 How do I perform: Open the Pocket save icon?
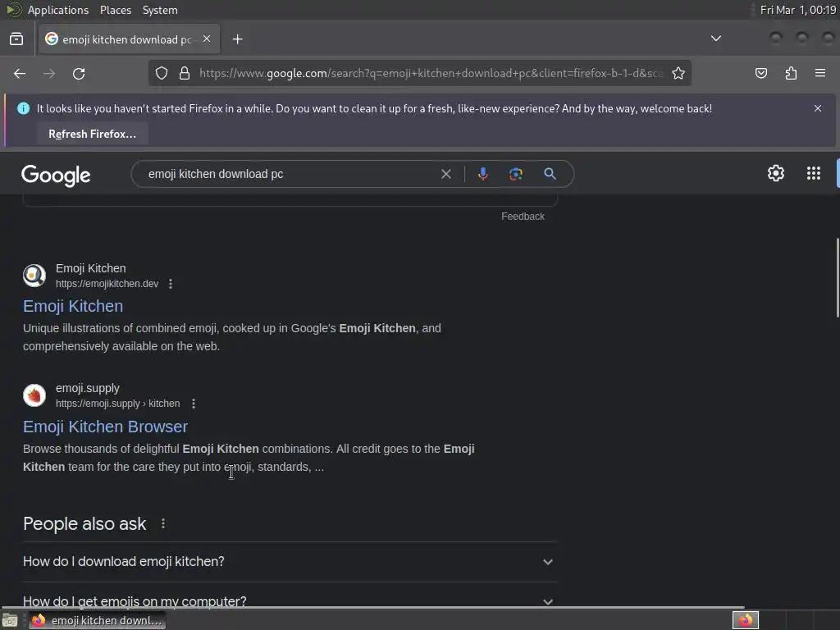point(760,73)
